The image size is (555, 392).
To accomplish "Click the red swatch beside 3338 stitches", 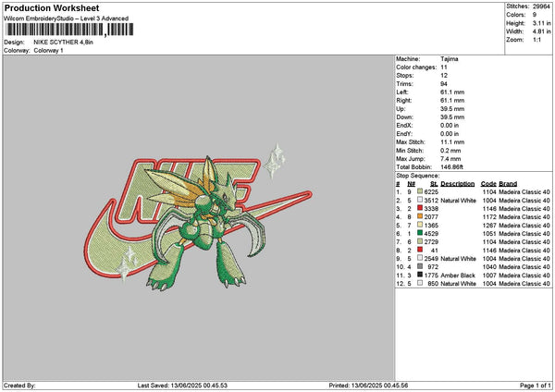I will pyautogui.click(x=420, y=208).
